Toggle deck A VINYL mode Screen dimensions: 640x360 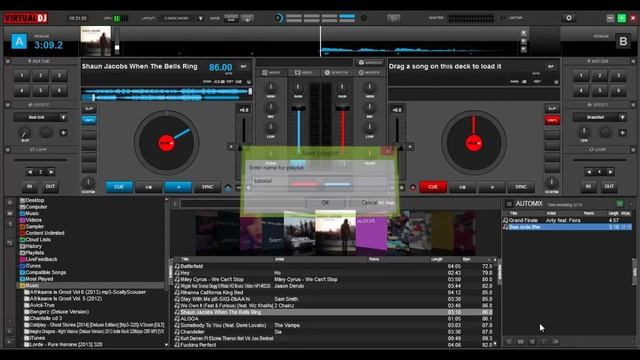pos(89,120)
